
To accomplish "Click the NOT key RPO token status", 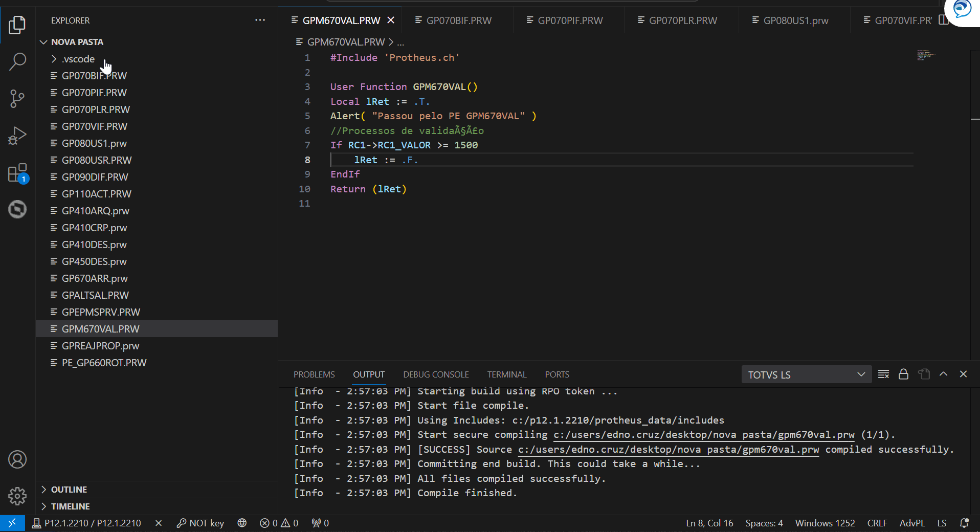I will click(201, 523).
